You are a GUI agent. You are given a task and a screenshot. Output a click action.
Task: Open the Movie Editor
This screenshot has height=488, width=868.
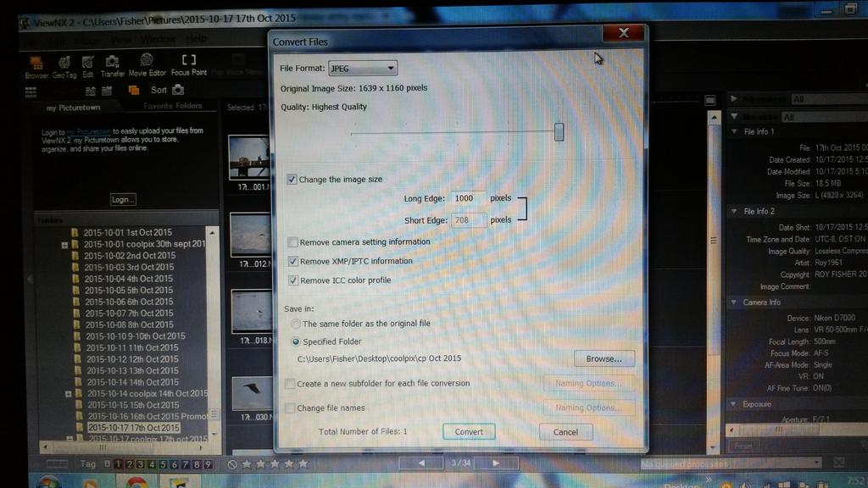[147, 65]
